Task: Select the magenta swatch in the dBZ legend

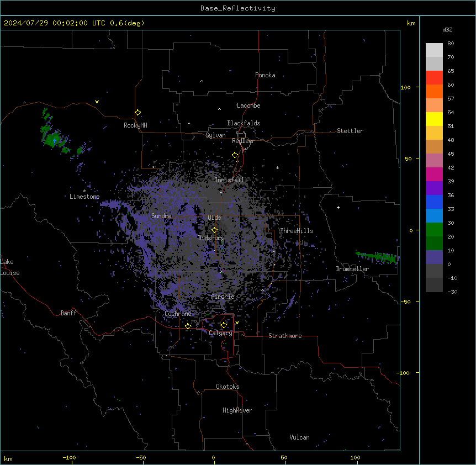Action: (434, 174)
